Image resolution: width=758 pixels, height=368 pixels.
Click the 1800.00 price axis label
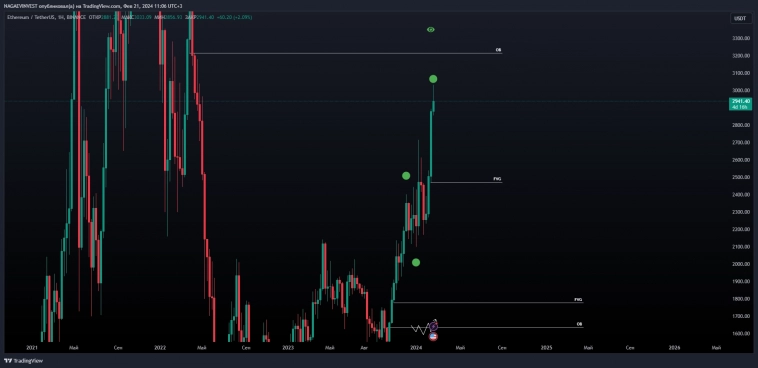click(741, 299)
